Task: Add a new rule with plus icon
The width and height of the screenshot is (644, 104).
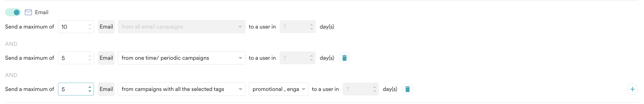Action: tap(632, 89)
